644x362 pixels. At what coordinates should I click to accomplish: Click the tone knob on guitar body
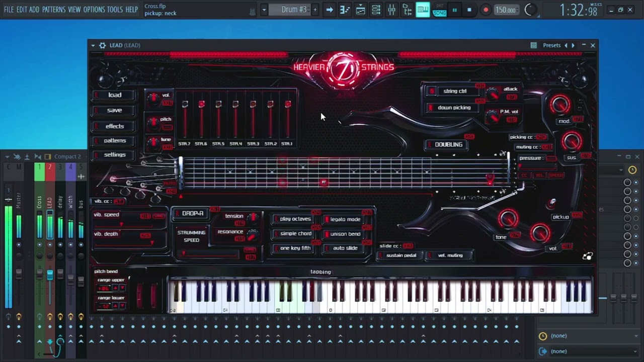click(x=508, y=219)
